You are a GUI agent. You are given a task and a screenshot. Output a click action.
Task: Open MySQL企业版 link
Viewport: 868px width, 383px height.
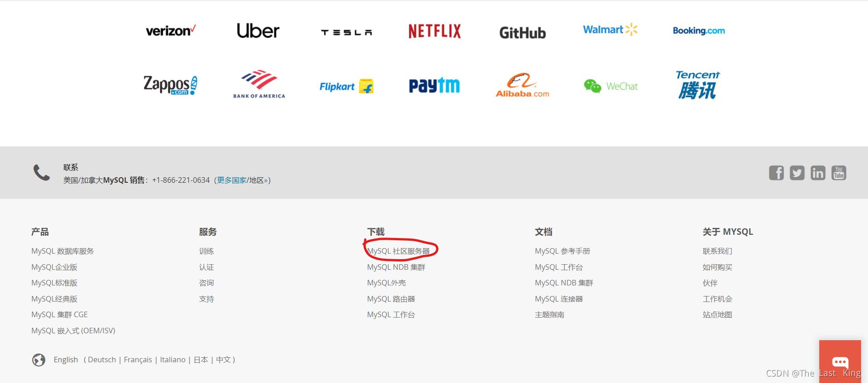54,267
